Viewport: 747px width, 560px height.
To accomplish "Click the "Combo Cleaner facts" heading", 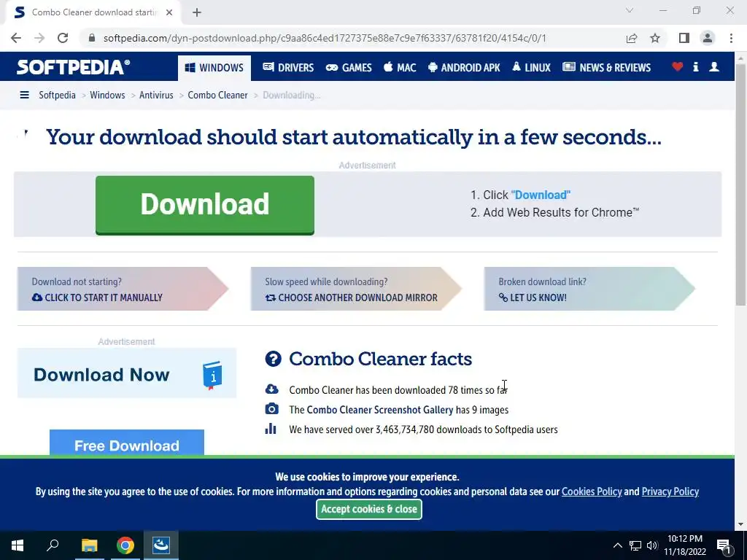I will point(380,359).
